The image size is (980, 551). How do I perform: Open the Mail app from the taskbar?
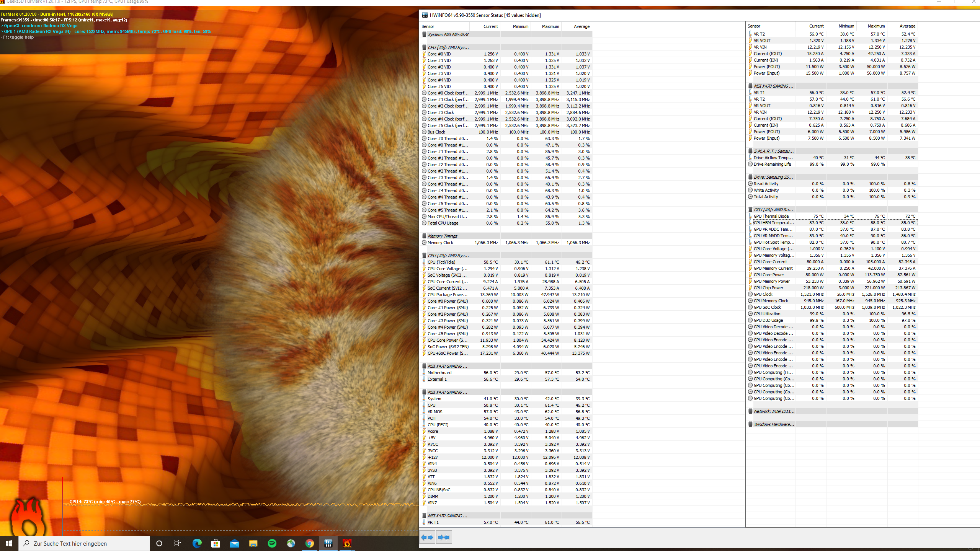pos(235,543)
